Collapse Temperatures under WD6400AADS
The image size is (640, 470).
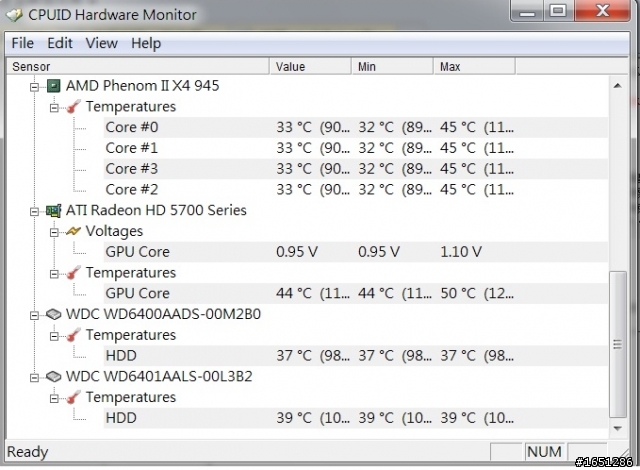coord(54,336)
